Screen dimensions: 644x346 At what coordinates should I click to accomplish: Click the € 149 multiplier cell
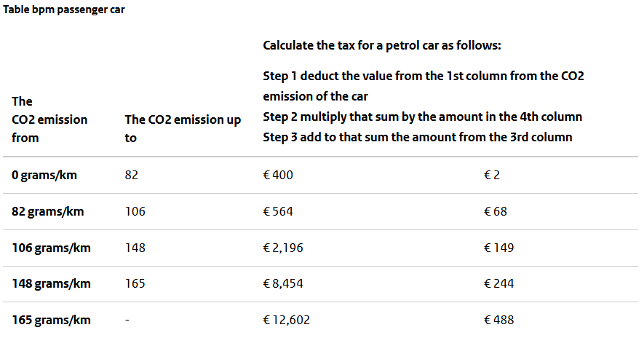498,248
